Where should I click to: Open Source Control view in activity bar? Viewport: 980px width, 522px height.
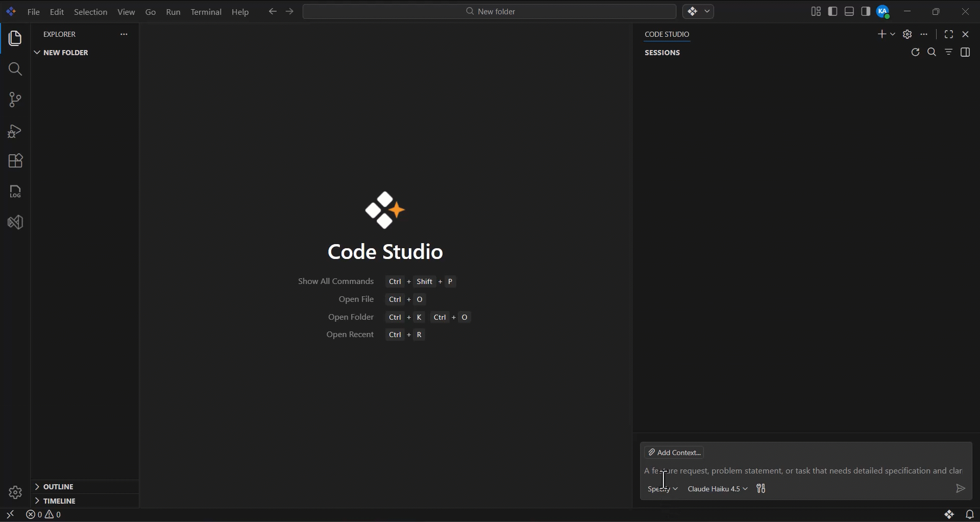click(x=15, y=100)
